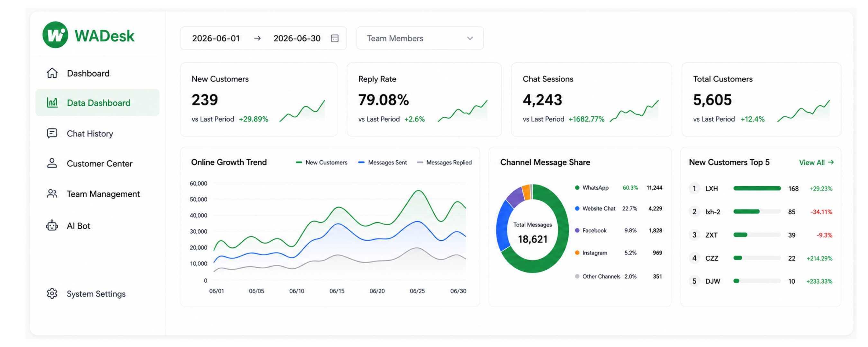Go to Customer Center
The width and height of the screenshot is (868, 347).
pyautogui.click(x=97, y=164)
